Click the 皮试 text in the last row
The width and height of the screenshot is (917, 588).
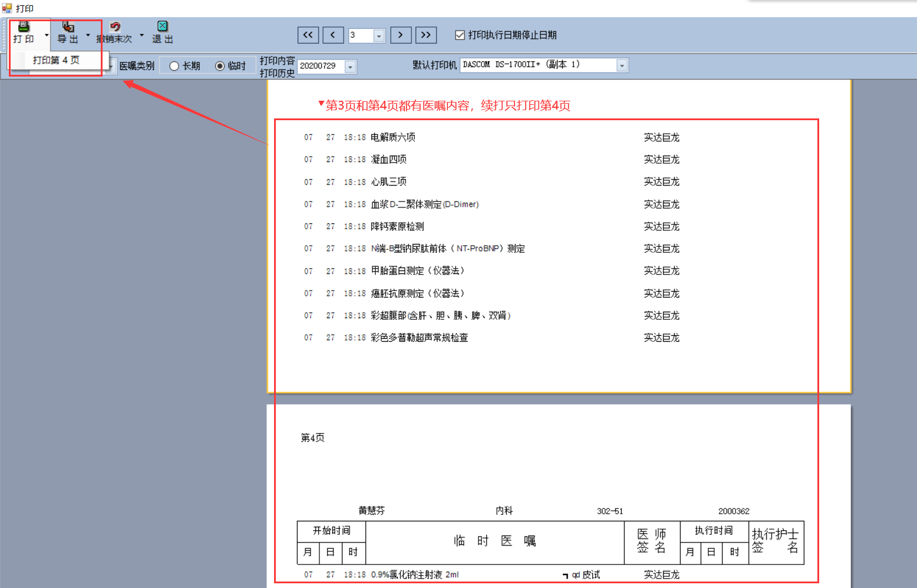click(x=591, y=574)
